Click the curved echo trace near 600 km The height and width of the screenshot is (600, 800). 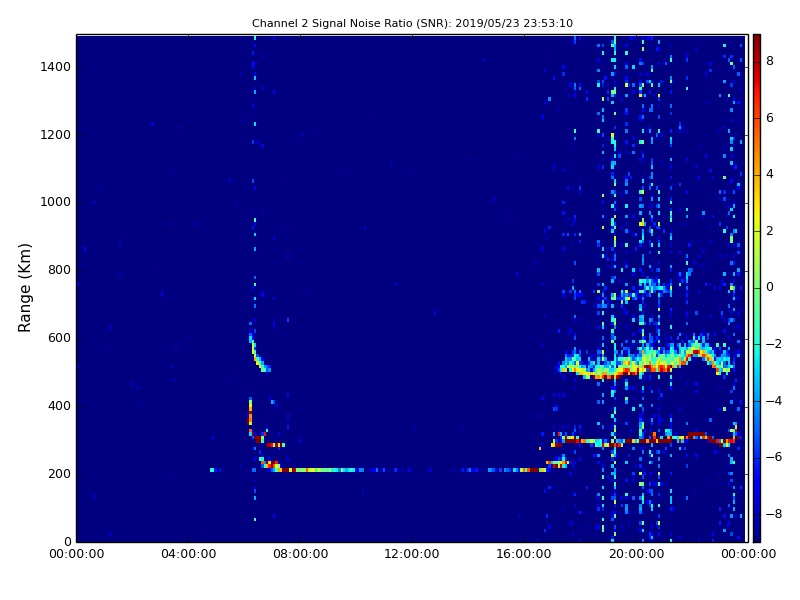(x=259, y=352)
